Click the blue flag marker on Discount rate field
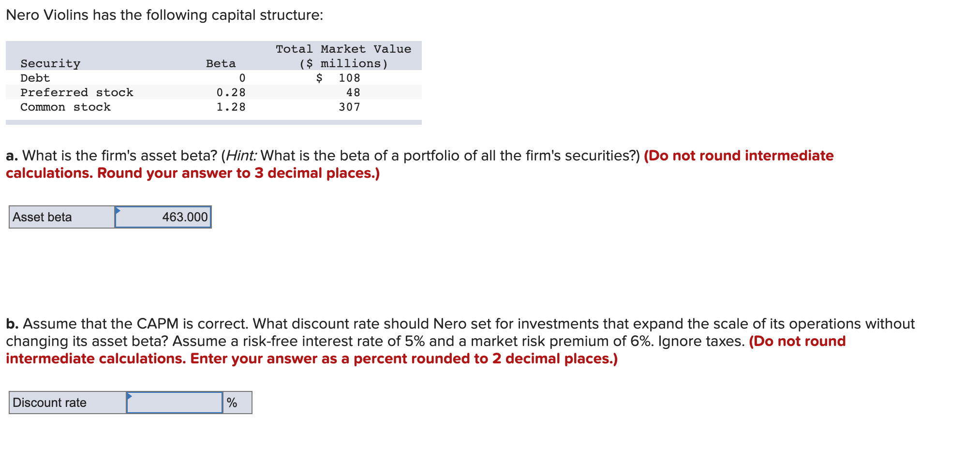Viewport: 980px width, 461px height. click(130, 396)
